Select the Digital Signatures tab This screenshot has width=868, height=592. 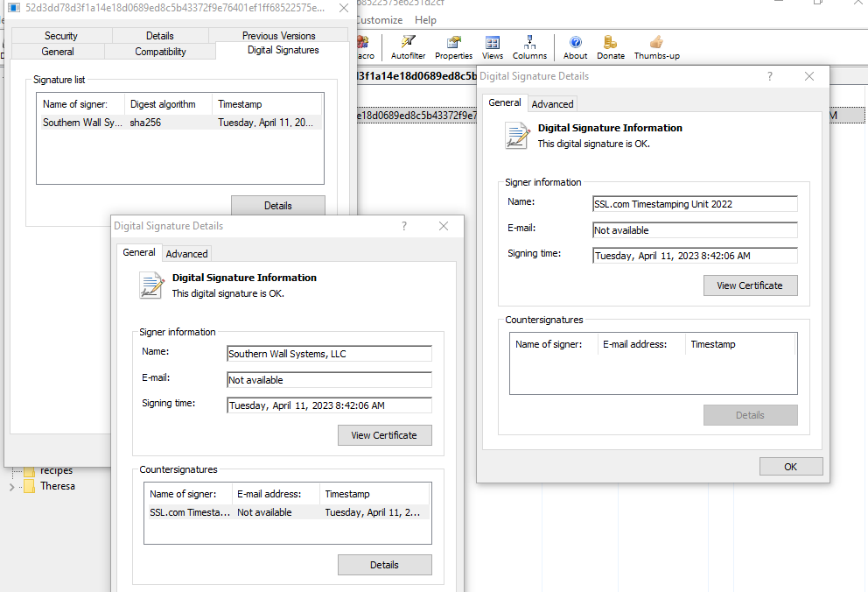pos(283,51)
